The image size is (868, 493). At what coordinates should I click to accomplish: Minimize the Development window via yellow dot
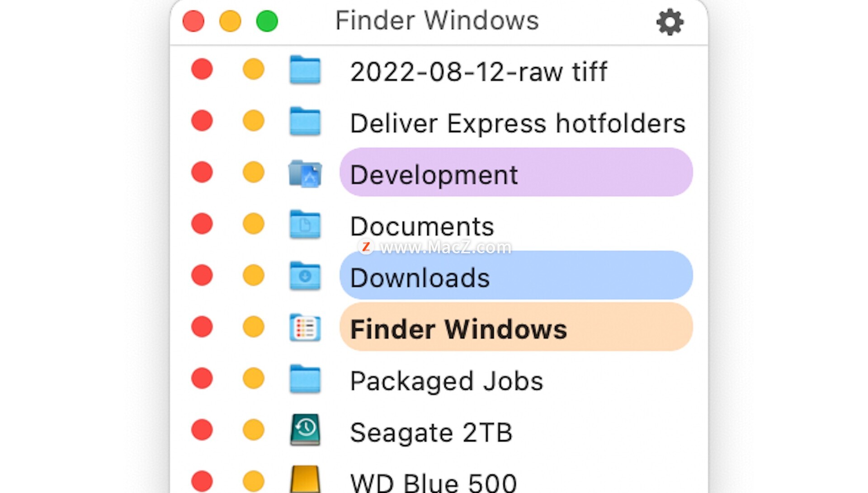tap(253, 172)
